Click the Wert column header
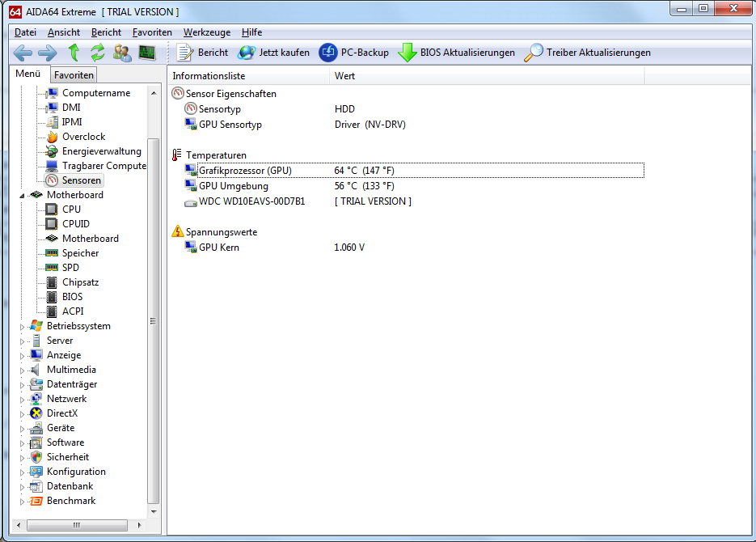The height and width of the screenshot is (542, 756). (487, 76)
